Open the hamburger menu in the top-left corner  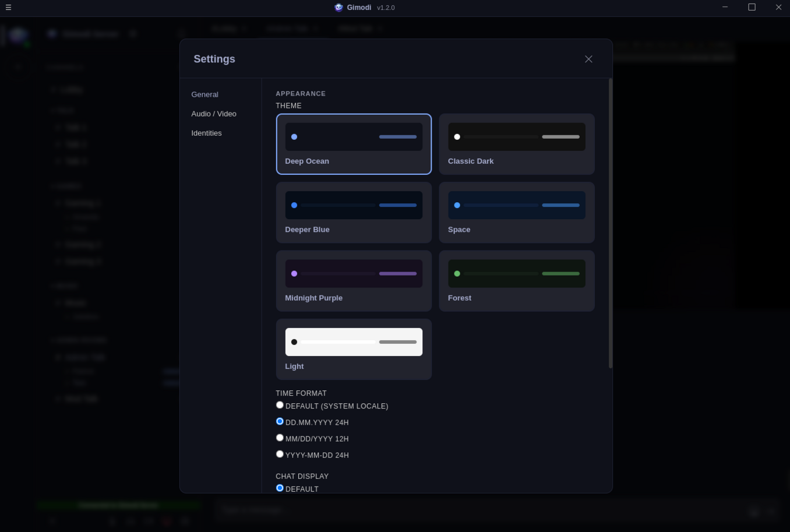[x=8, y=8]
